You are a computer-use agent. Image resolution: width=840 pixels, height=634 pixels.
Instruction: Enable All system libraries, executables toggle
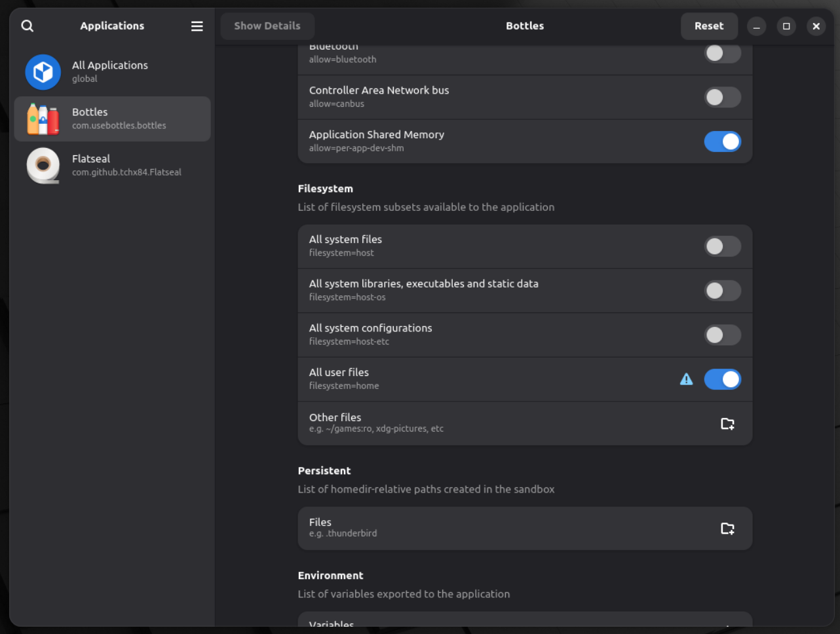[x=722, y=291]
